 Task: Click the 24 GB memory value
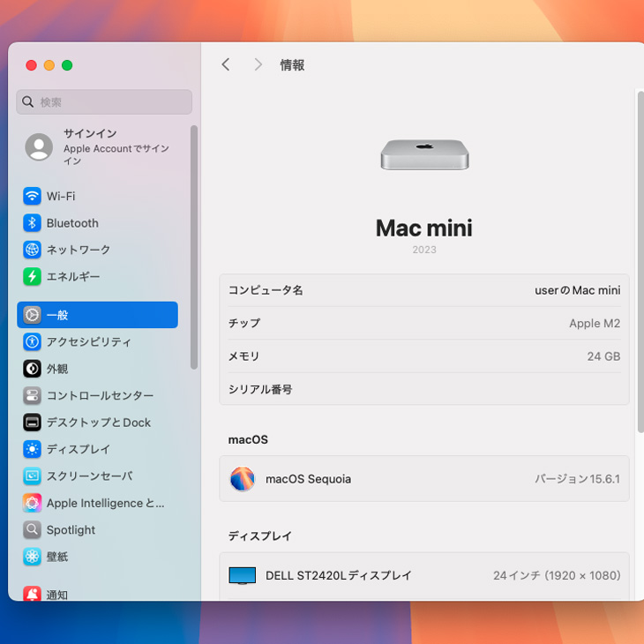point(603,356)
